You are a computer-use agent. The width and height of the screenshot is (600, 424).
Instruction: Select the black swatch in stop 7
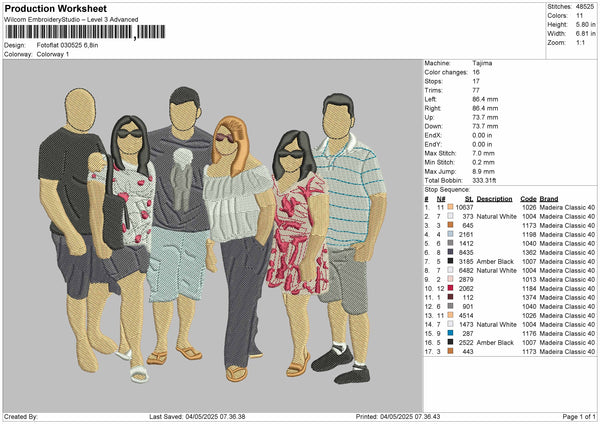(450, 260)
